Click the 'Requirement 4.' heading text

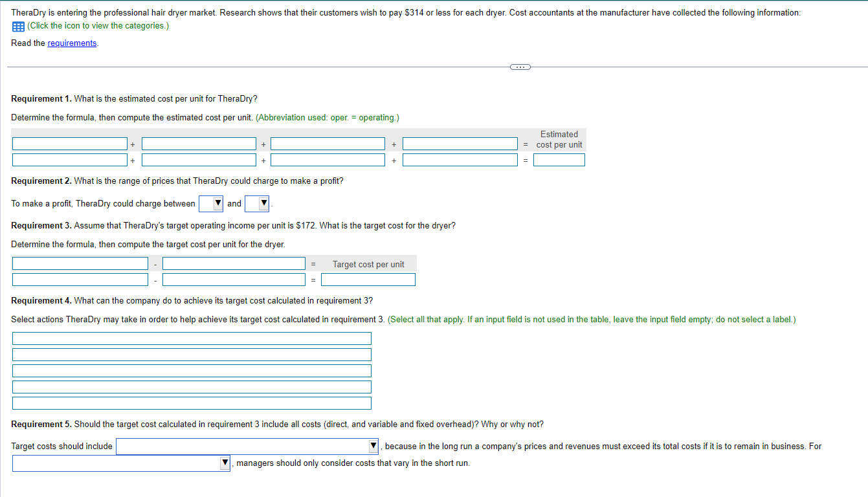[x=41, y=301]
